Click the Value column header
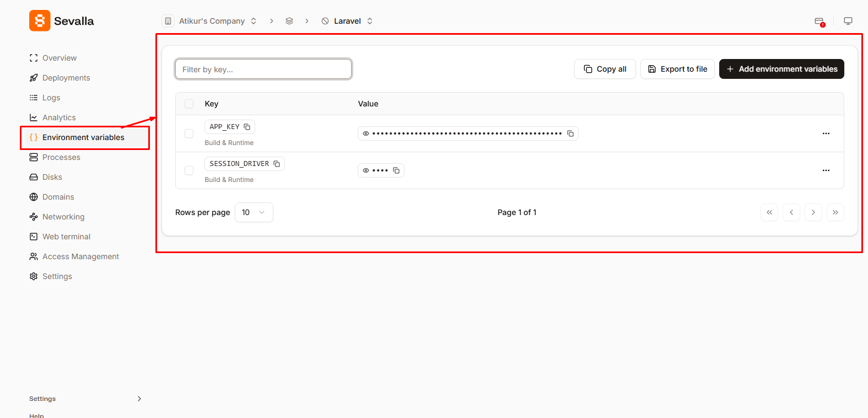868x418 pixels. pyautogui.click(x=368, y=104)
